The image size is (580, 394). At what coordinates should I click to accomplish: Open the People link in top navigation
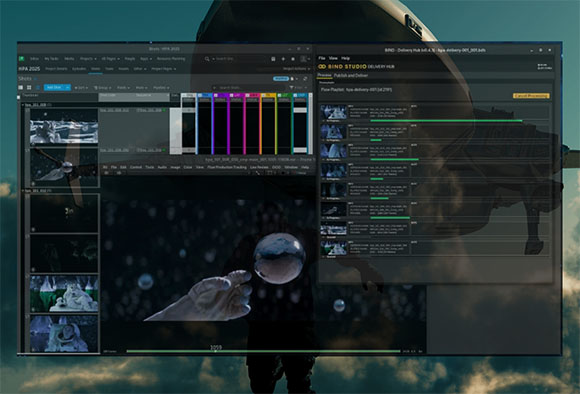[x=130, y=59]
